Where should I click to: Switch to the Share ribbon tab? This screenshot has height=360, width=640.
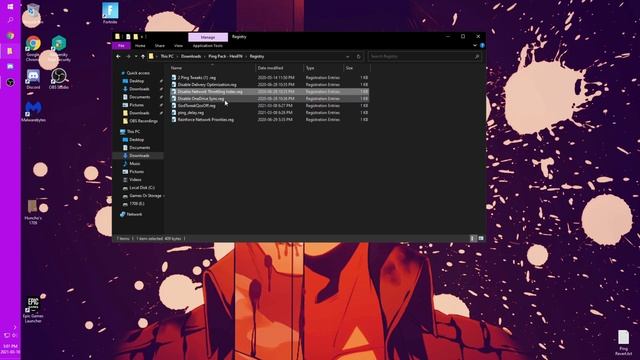pyautogui.click(x=160, y=46)
